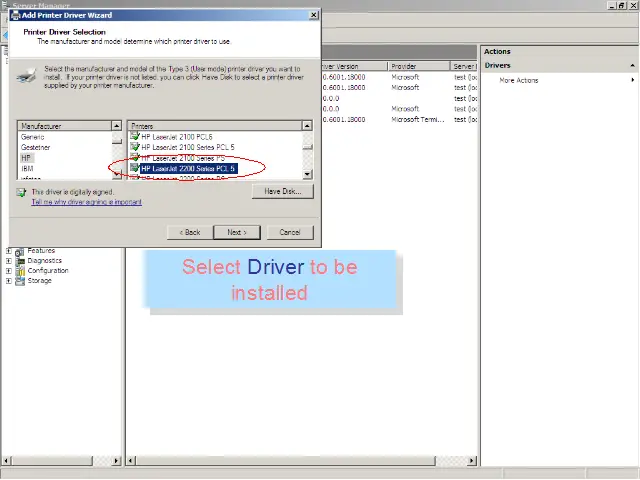Click 0.0.0 version row with Microsoft provider
Screen dimensions: 640x480
(x=331, y=109)
